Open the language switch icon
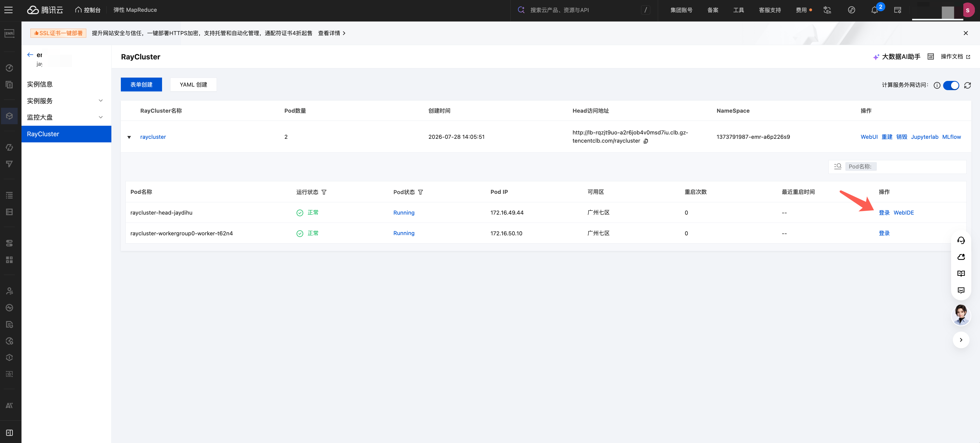Viewport: 980px width, 443px height. click(x=827, y=10)
